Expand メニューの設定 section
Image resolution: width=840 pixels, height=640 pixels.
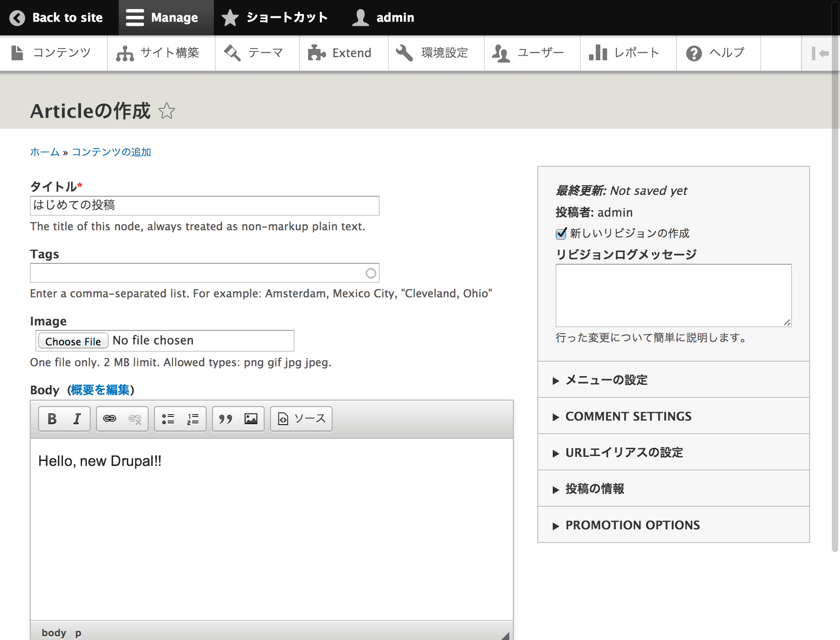674,380
